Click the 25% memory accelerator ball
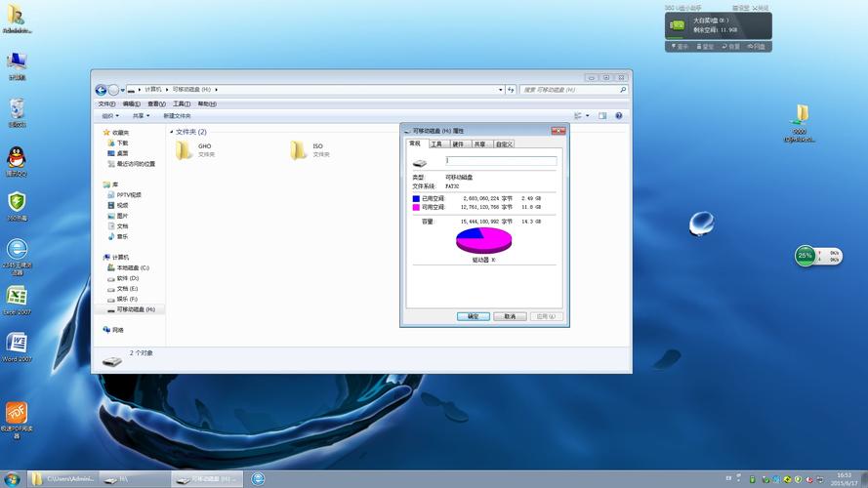868x488 pixels. 805,256
